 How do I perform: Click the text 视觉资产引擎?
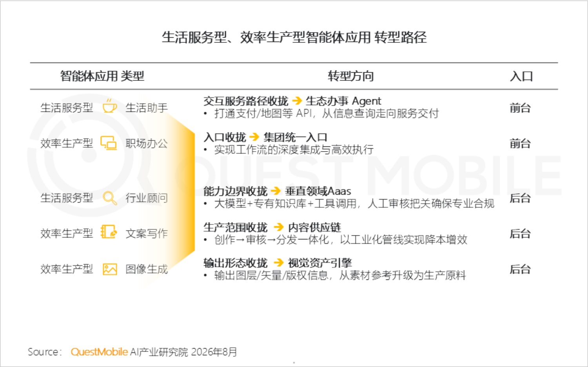[320, 263]
